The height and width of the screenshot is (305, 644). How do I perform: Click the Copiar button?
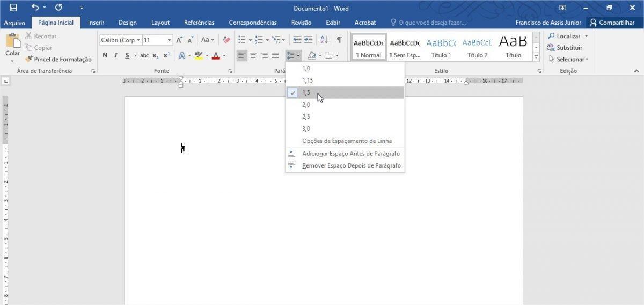[39, 48]
